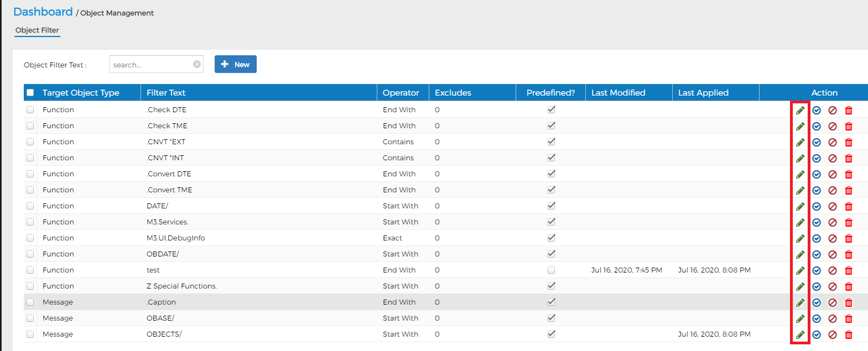Viewport: 868px width, 351px height.
Task: Sort by the Last Modified column header
Action: (618, 93)
